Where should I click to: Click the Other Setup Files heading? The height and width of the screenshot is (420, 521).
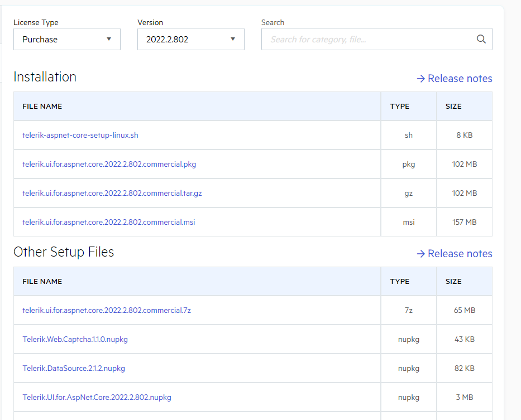pos(64,252)
